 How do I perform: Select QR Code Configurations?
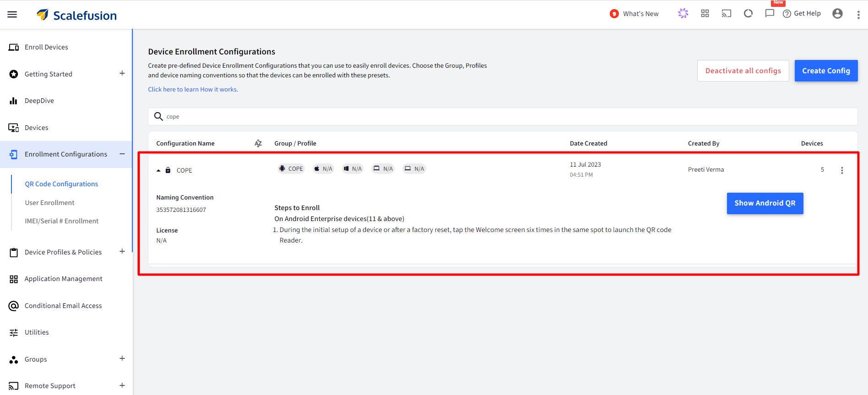[61, 184]
